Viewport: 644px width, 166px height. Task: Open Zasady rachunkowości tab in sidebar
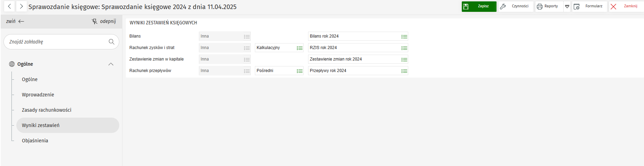click(47, 110)
